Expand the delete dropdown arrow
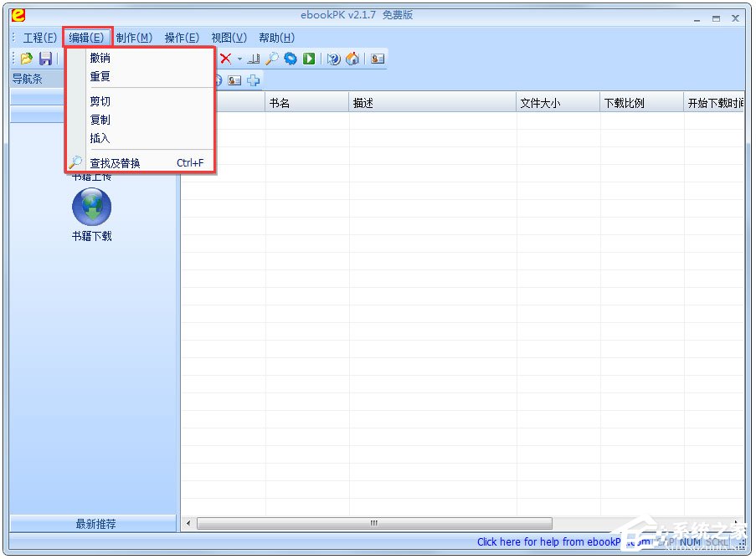 (239, 59)
